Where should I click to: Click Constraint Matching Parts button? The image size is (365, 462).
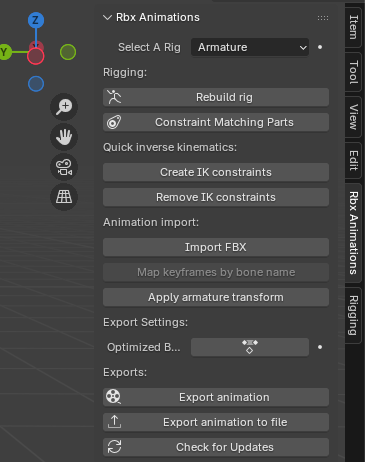click(216, 122)
